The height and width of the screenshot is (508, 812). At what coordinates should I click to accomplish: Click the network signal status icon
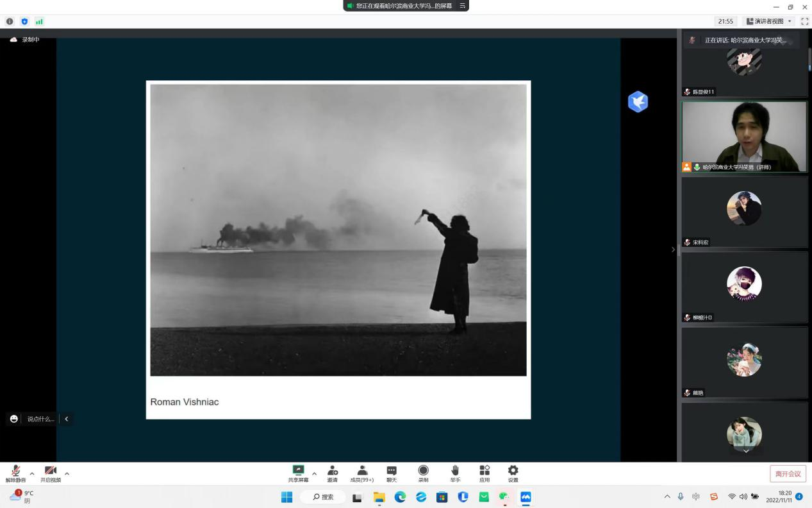39,21
